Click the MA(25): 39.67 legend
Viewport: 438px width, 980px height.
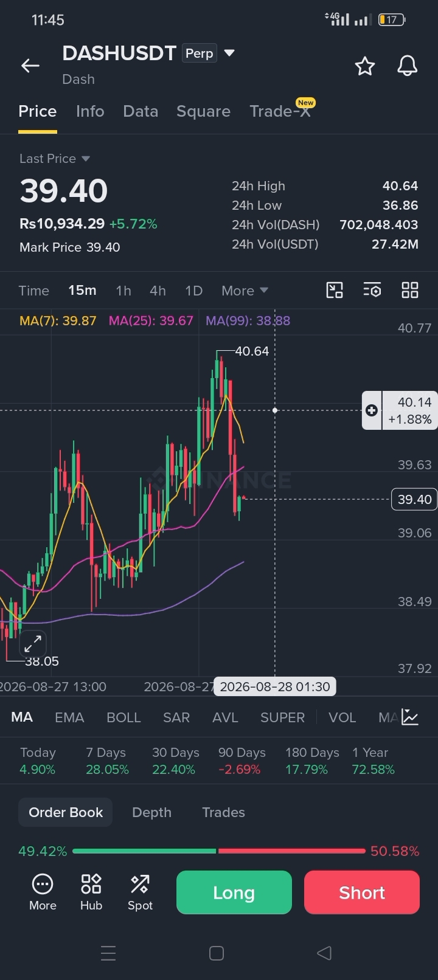(151, 321)
